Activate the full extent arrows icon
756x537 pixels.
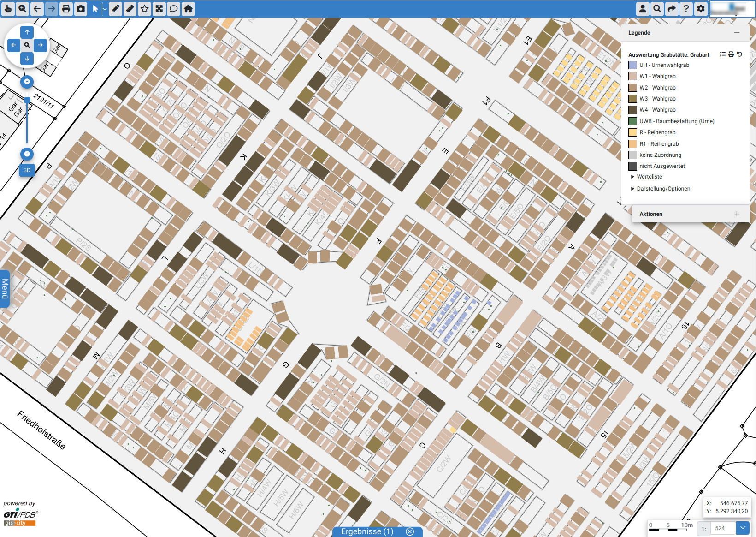[159, 9]
